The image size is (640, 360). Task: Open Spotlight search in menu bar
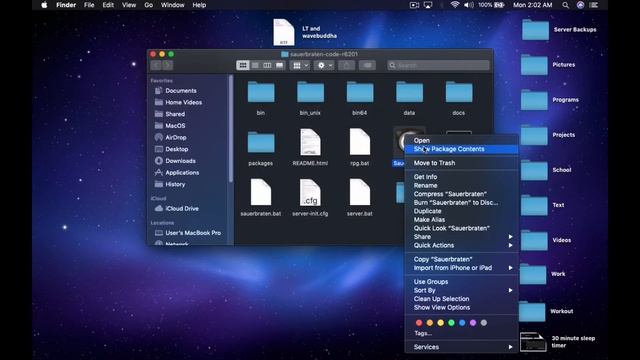click(565, 5)
